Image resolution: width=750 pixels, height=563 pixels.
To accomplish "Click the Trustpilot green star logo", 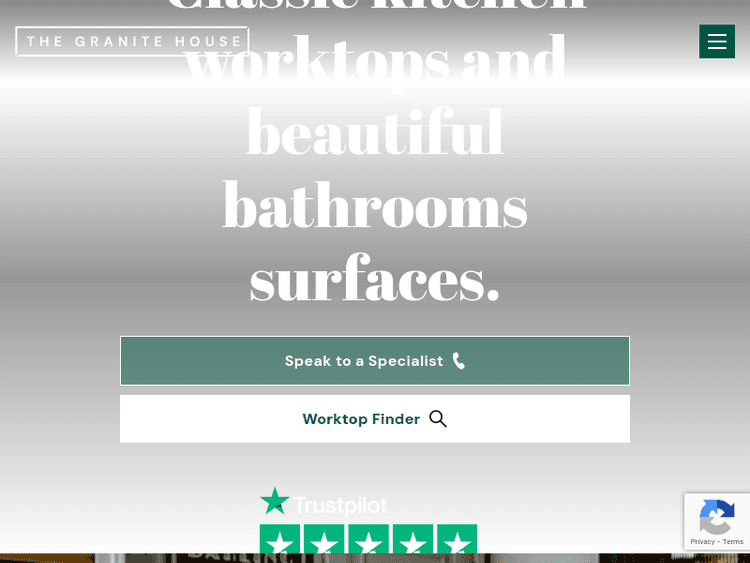I will pyautogui.click(x=275, y=501).
